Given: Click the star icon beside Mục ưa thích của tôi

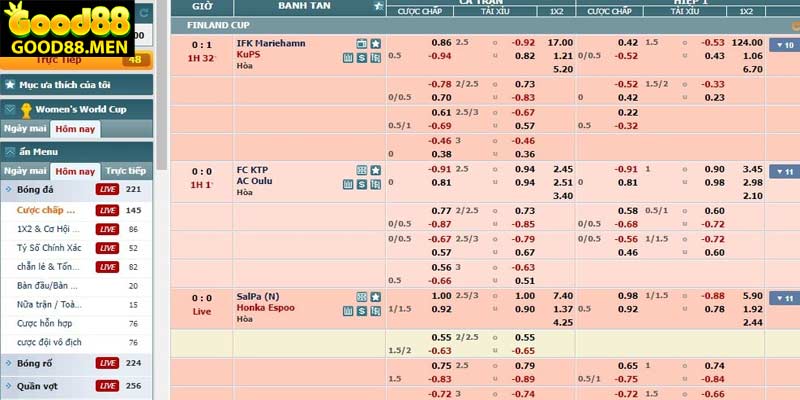Looking at the screenshot, I should click(10, 85).
